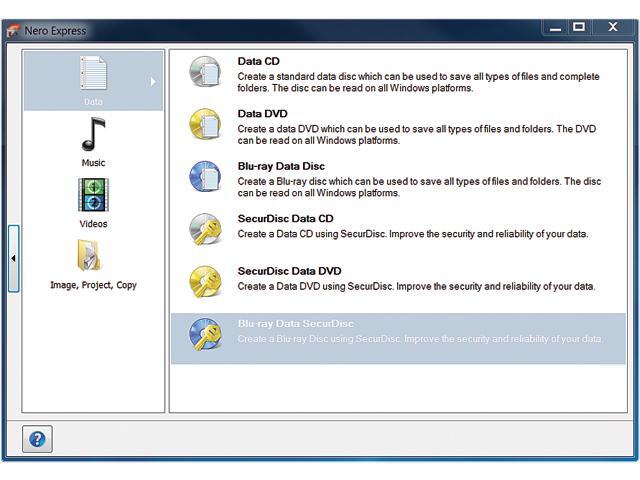The width and height of the screenshot is (640, 480).
Task: Click the Nero Express title bar icon
Action: click(13, 30)
